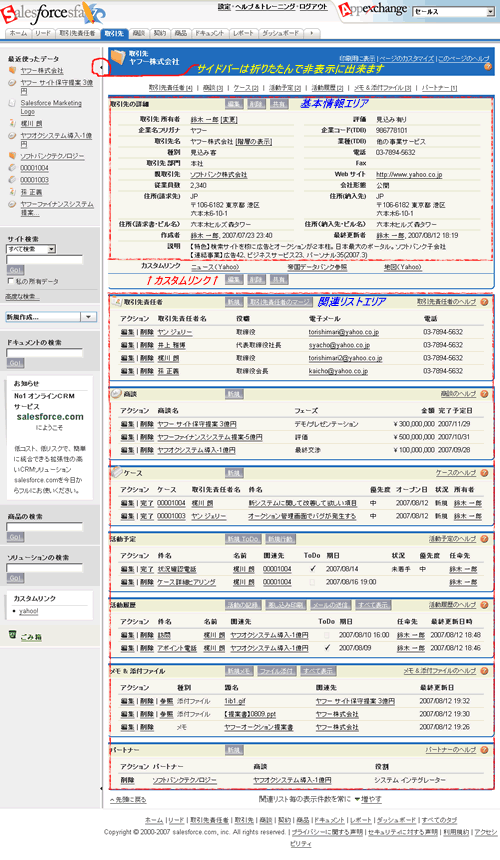Click the opportunity icon beside ヤフー サイト保守提案 3億円 in the sidebar
The width and height of the screenshot is (500, 860).
pyautogui.click(x=12, y=83)
